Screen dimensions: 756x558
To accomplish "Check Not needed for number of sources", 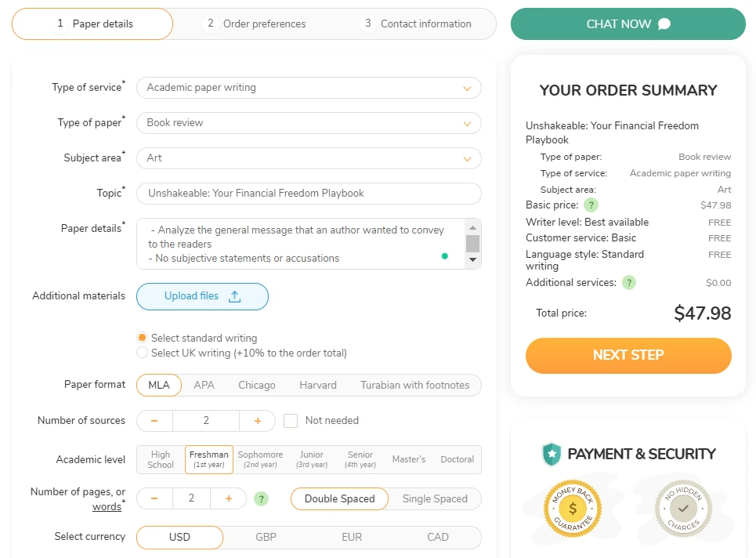I will (x=290, y=420).
